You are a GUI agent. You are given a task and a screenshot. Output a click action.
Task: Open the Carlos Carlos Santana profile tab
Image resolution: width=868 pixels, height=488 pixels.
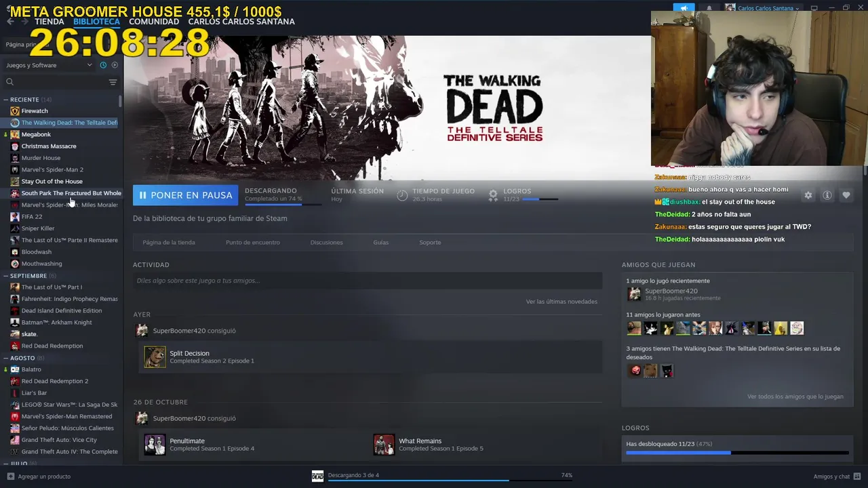pyautogui.click(x=241, y=22)
